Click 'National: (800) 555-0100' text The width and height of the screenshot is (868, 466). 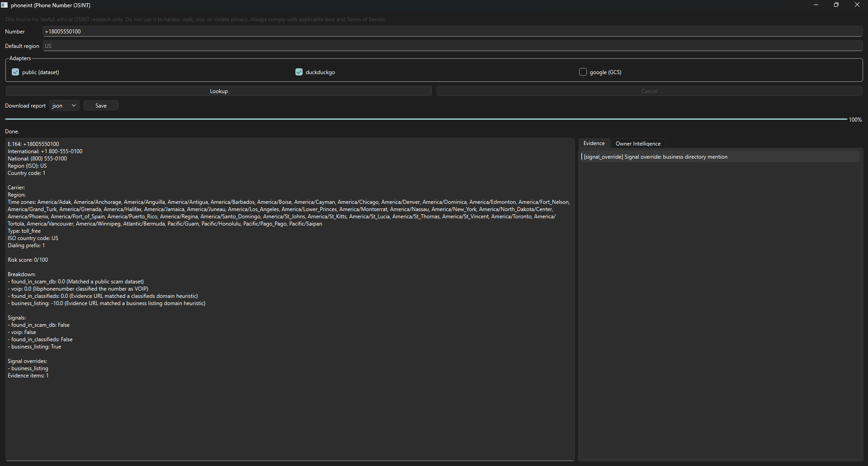pos(37,159)
